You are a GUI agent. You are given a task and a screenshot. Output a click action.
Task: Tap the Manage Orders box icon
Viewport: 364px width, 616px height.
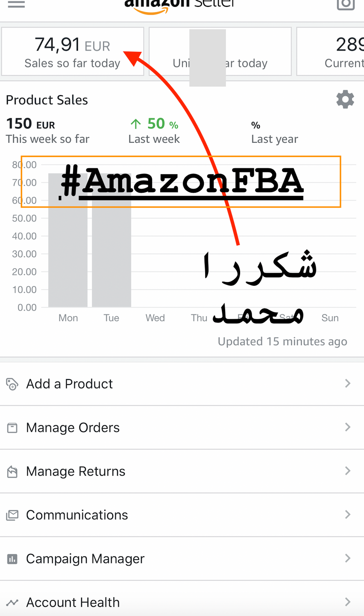(x=12, y=427)
